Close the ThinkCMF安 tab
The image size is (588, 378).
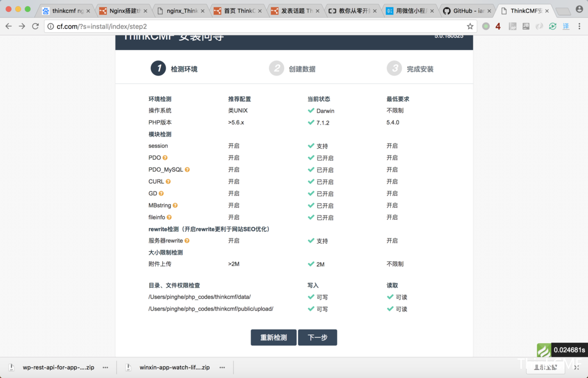coord(547,11)
